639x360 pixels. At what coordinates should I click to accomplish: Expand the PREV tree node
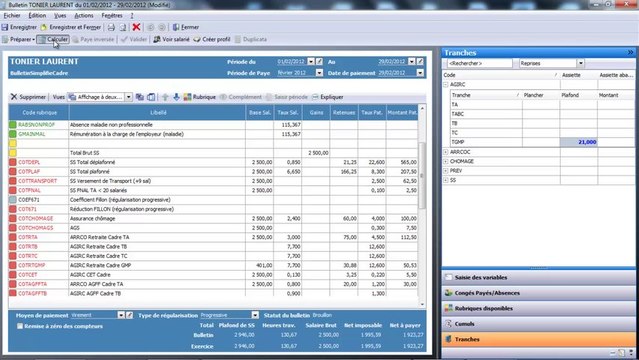coord(446,171)
